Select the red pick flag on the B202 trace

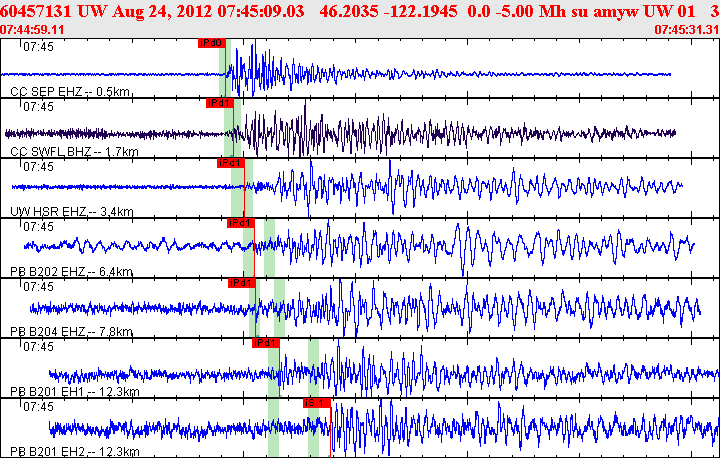pyautogui.click(x=240, y=223)
